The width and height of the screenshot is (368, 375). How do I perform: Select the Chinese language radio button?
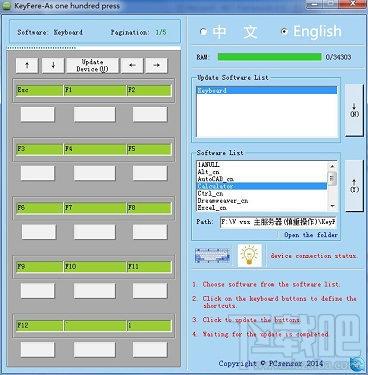tap(203, 32)
